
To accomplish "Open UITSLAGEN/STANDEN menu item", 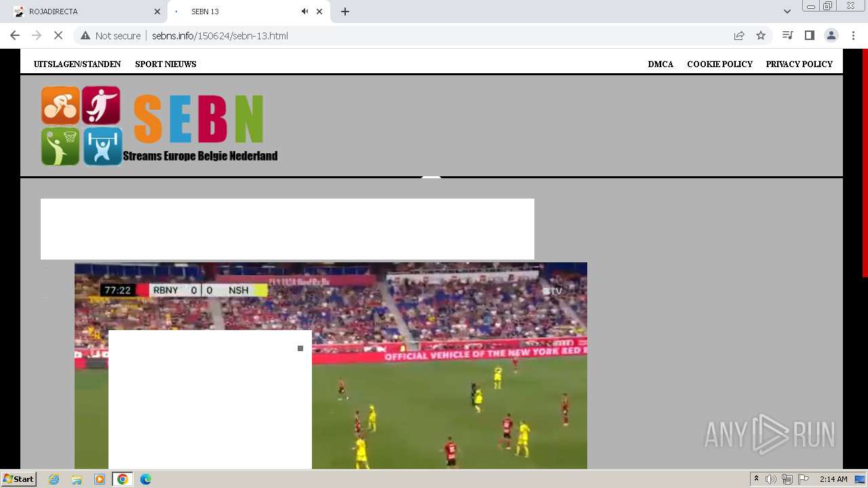I will (x=77, y=64).
